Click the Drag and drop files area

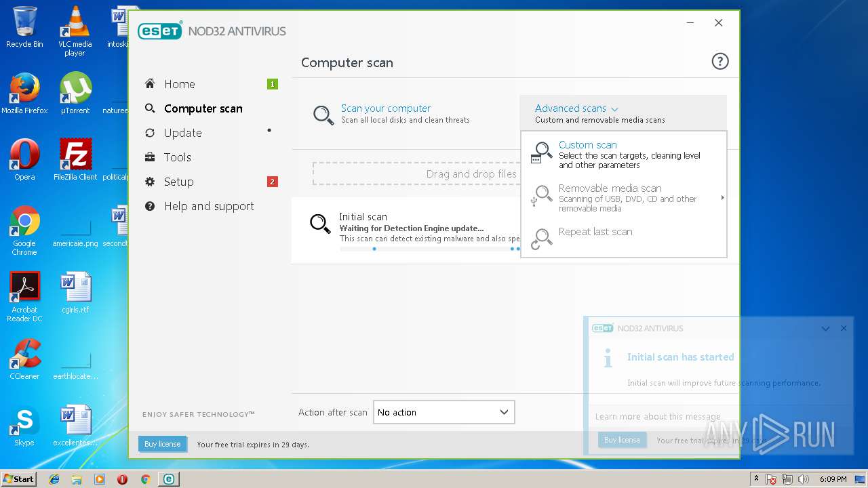(416, 174)
